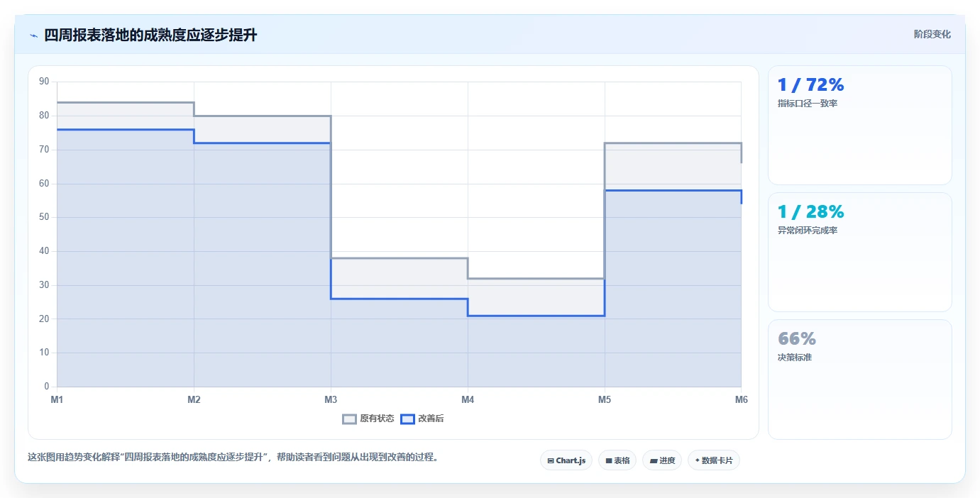This screenshot has width=980, height=498.
Task: Click the M6 axis label
Action: coord(742,399)
